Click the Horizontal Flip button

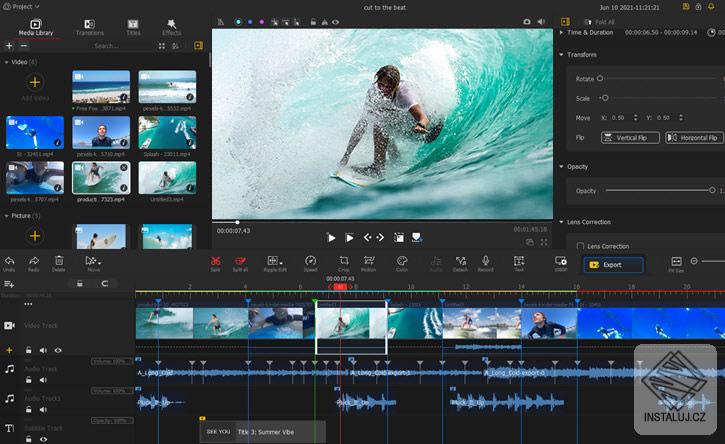pos(694,138)
